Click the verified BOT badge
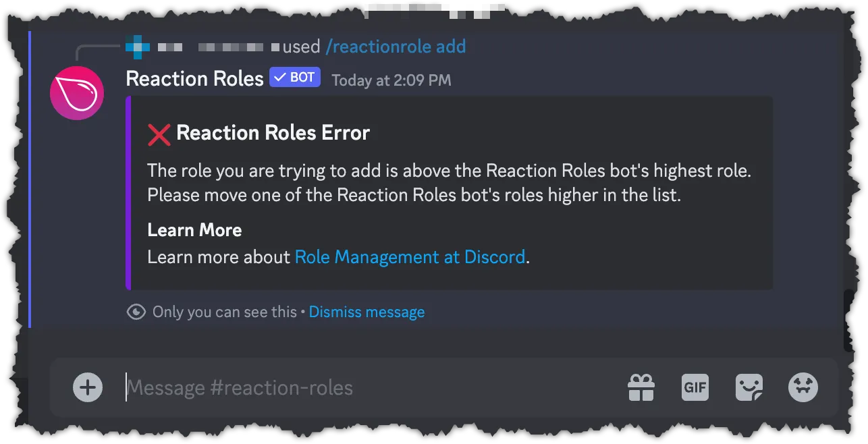This screenshot has height=444, width=868. pos(295,78)
